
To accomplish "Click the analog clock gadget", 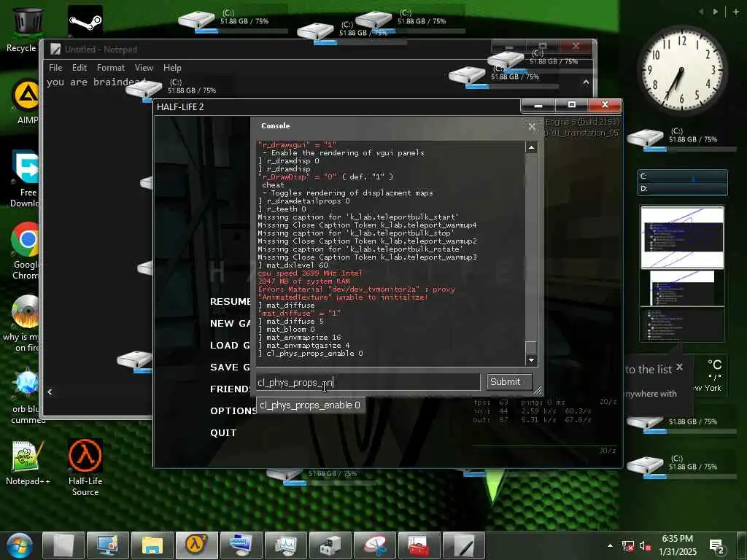I will click(682, 69).
